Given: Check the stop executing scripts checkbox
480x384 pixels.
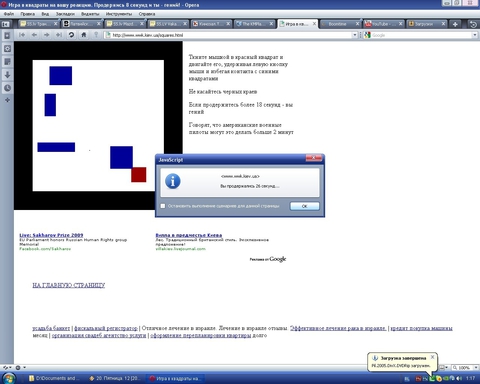Looking at the screenshot, I should click(x=163, y=206).
